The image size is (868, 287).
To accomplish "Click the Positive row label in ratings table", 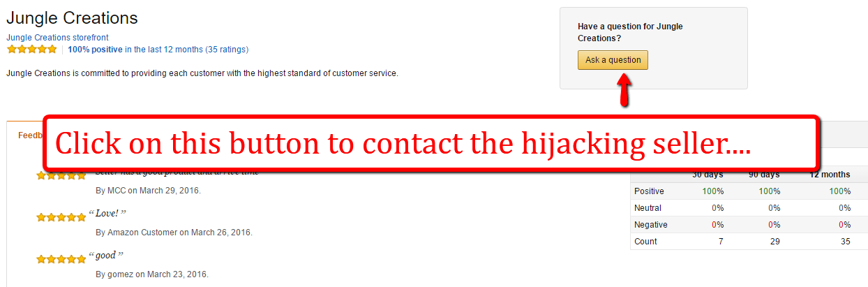I will click(649, 191).
